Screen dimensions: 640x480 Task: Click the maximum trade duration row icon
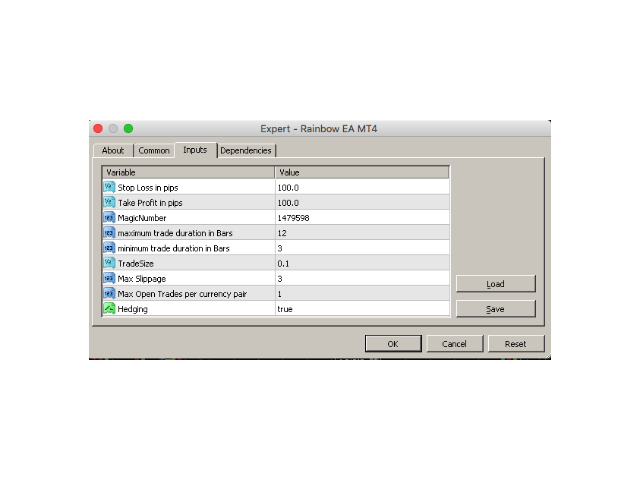(109, 233)
